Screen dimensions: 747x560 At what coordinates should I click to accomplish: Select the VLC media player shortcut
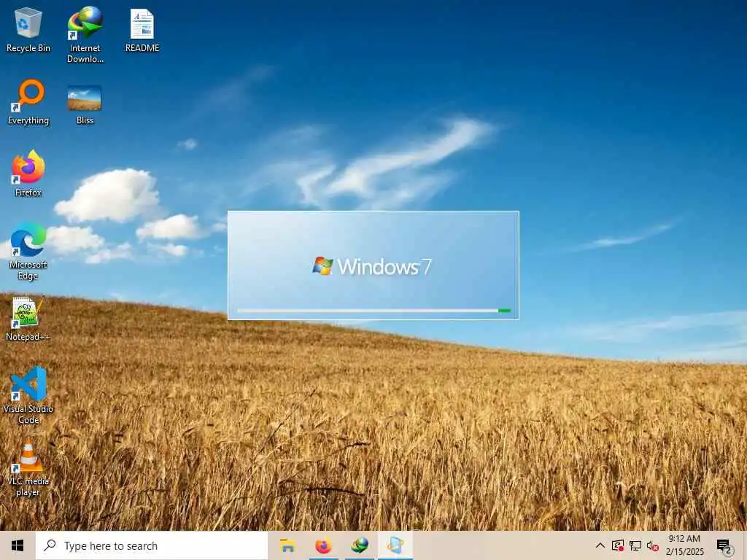28,470
